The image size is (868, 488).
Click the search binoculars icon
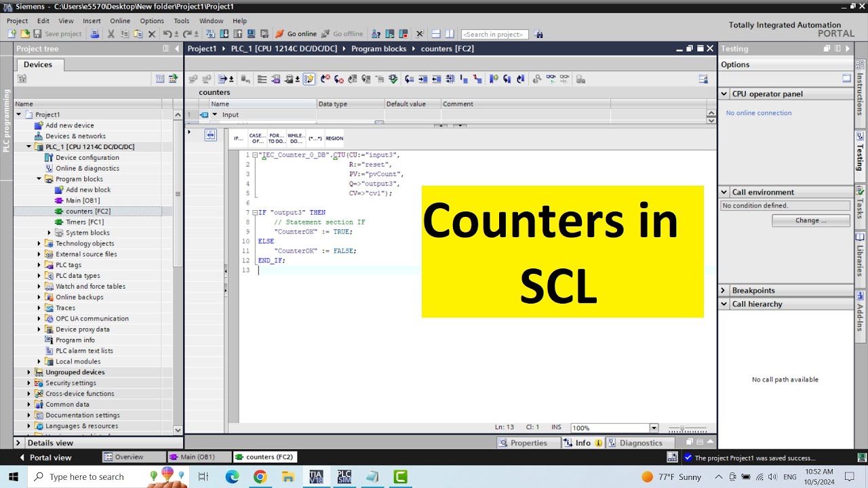point(538,34)
